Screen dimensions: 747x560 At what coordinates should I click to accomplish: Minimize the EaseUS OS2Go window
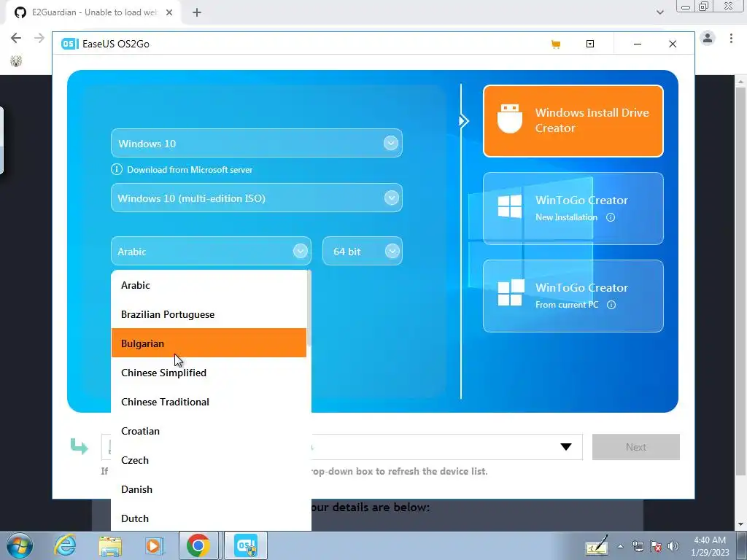click(638, 44)
